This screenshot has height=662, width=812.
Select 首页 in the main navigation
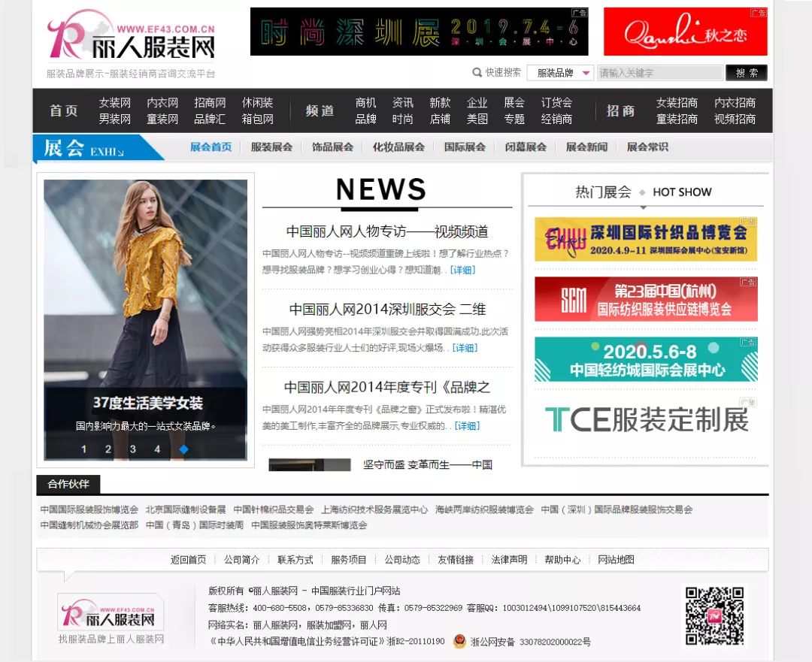click(x=65, y=110)
